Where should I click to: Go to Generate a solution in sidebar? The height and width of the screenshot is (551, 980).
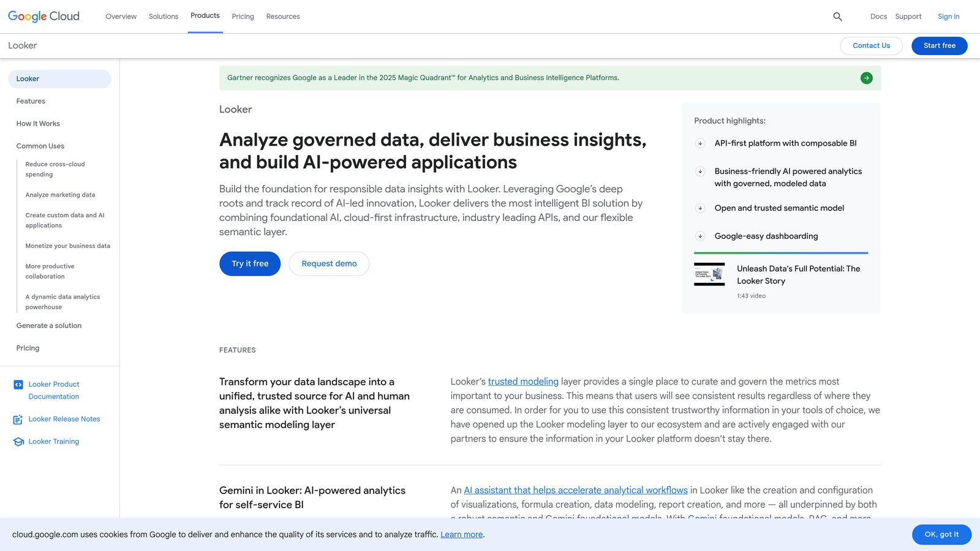click(x=49, y=326)
